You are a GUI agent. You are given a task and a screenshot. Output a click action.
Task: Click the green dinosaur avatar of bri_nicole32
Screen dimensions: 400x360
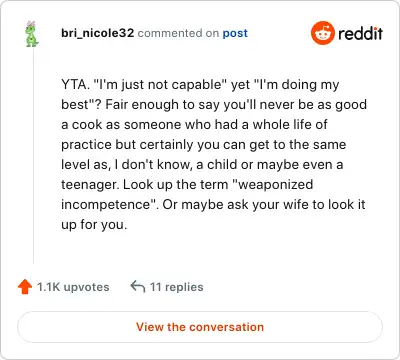32,34
